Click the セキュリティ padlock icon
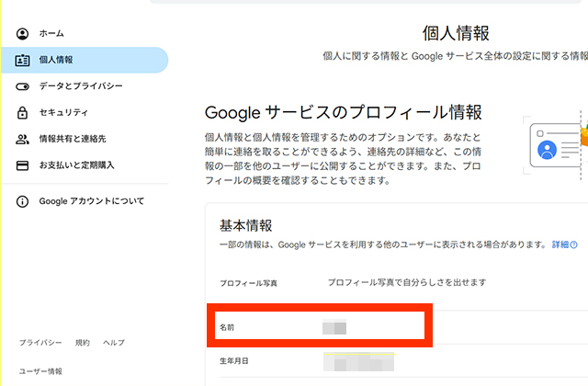Viewport: 588px width, 386px height. 22,112
